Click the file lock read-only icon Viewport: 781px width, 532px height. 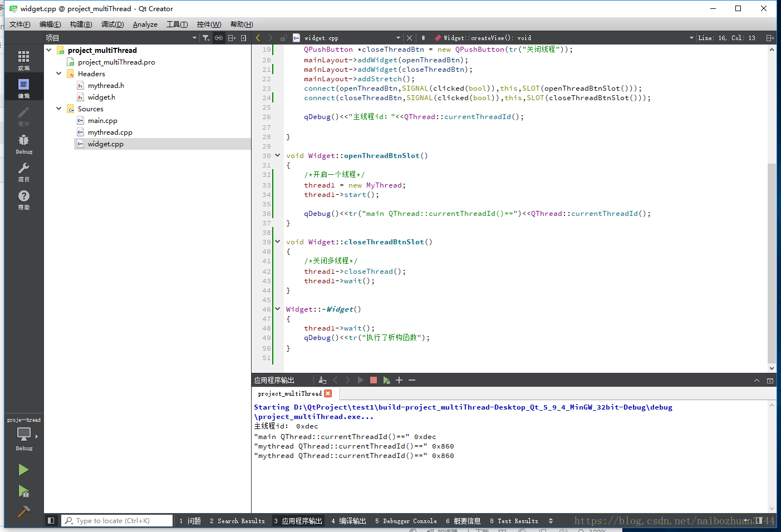coord(283,38)
